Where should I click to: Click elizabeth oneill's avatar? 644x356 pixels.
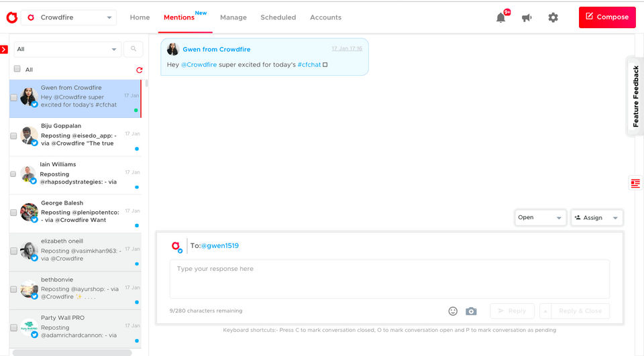tap(29, 250)
